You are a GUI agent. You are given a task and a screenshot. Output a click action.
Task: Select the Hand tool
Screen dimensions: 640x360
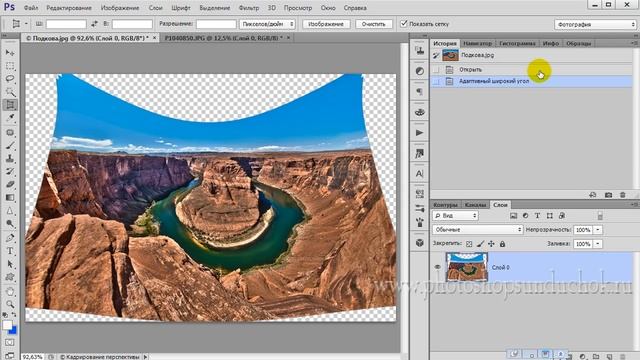coord(10,291)
